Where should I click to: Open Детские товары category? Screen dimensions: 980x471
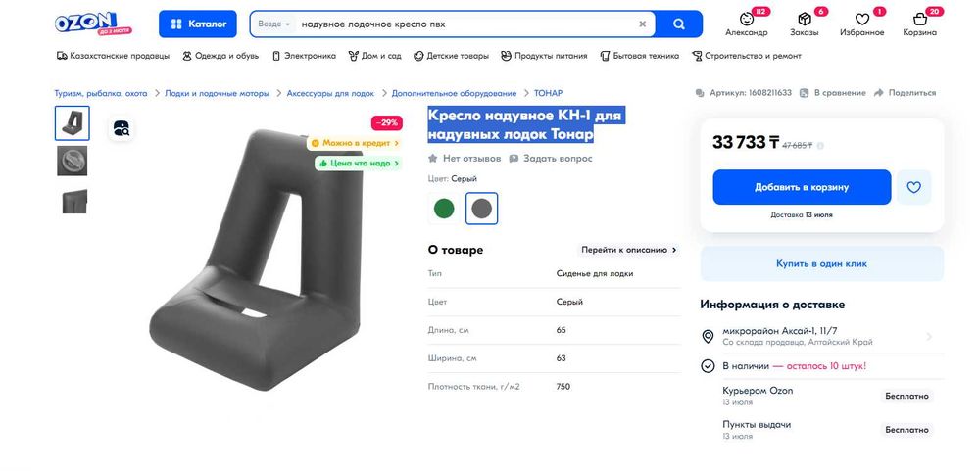coord(451,56)
